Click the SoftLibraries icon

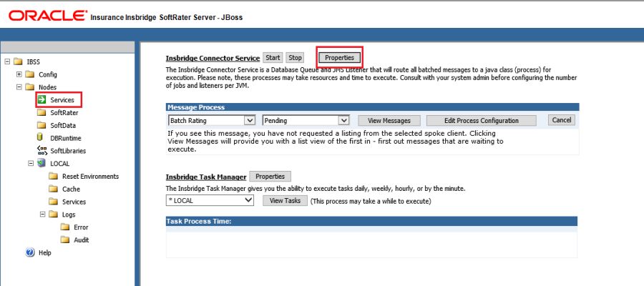point(42,150)
